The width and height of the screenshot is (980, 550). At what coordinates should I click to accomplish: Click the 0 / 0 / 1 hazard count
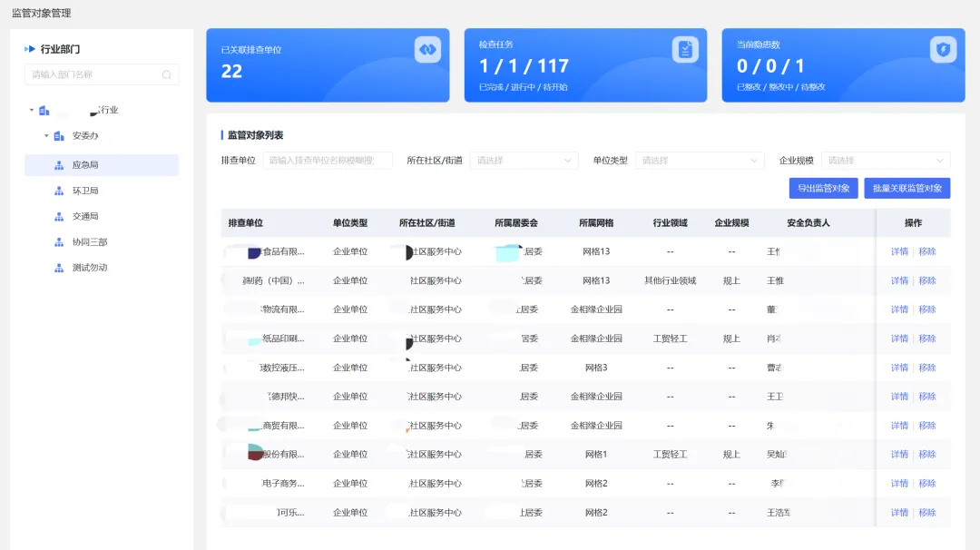[x=770, y=65]
